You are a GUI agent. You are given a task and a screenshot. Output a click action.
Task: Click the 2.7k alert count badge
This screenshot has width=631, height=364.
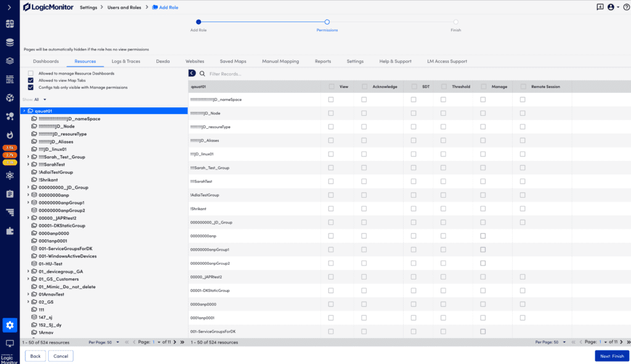[10, 155]
